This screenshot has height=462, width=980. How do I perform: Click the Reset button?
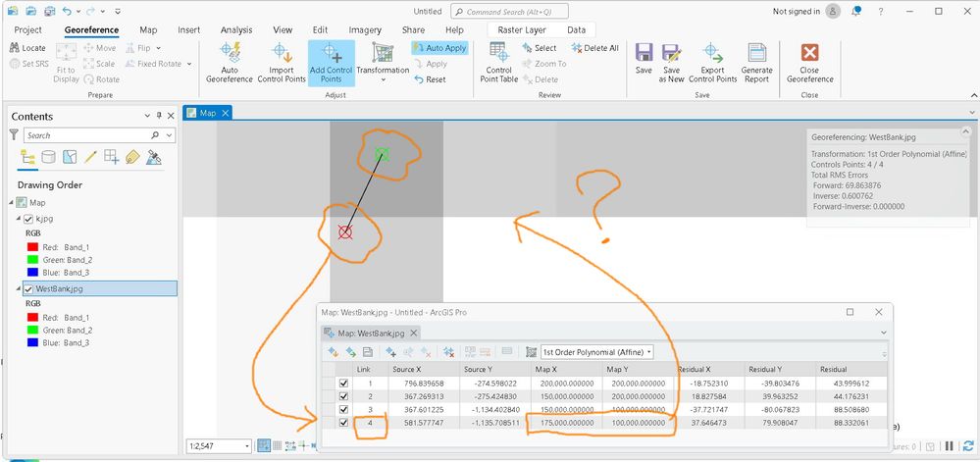[x=430, y=79]
